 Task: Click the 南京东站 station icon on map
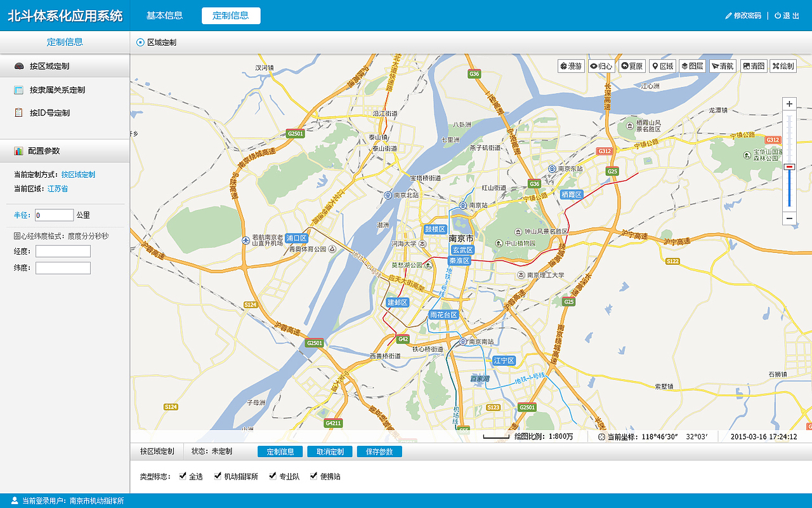pos(552,169)
